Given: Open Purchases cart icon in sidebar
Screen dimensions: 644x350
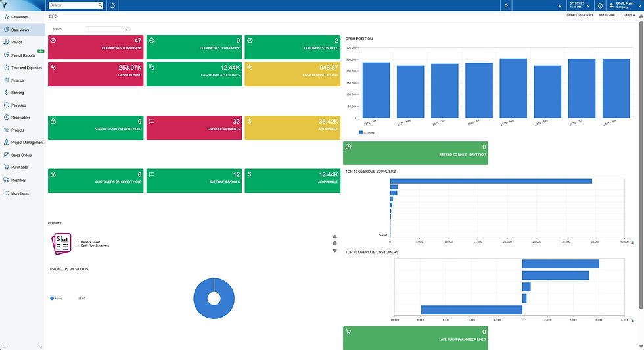Looking at the screenshot, I should 6,167.
